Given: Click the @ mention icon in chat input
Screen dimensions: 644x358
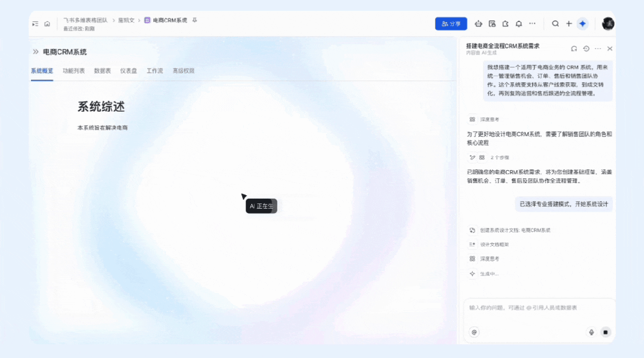Looking at the screenshot, I should coord(473,332).
